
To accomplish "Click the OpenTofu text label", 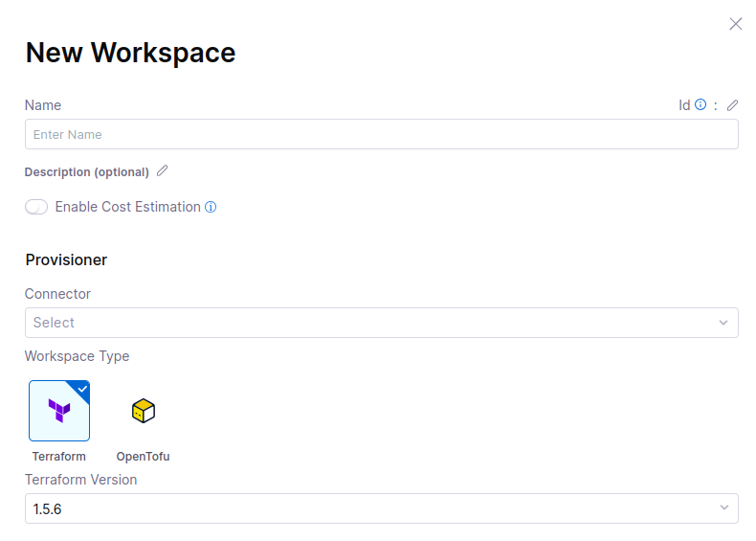I will (143, 457).
